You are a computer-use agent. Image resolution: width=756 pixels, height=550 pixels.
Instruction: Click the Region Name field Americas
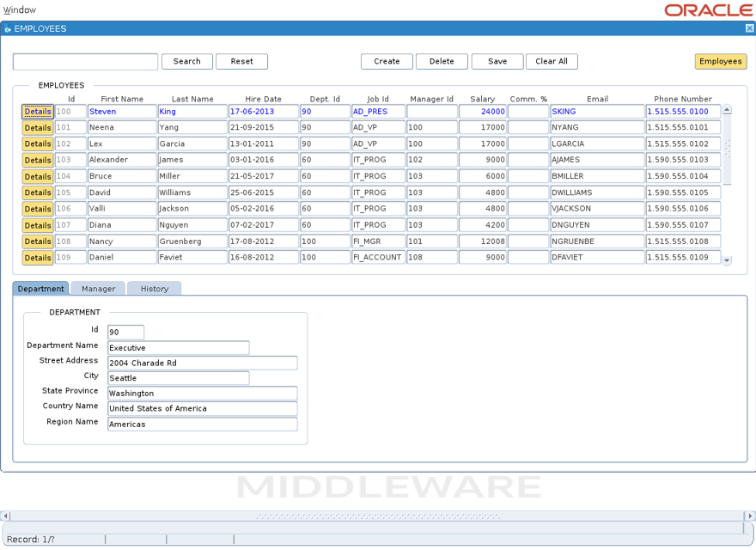click(x=203, y=424)
